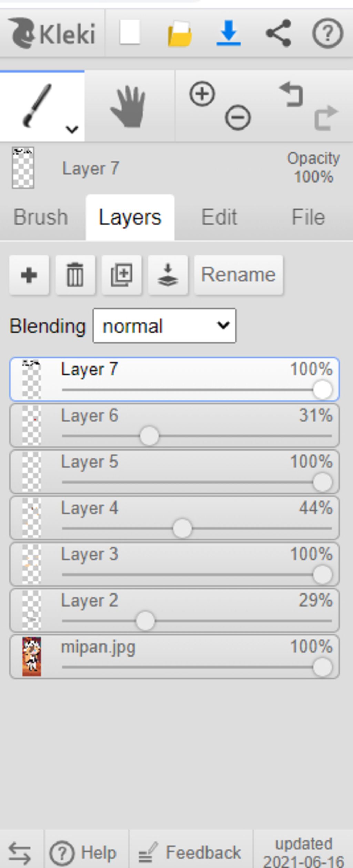Select the mipan.jpg layer thumbnail

coord(32,657)
